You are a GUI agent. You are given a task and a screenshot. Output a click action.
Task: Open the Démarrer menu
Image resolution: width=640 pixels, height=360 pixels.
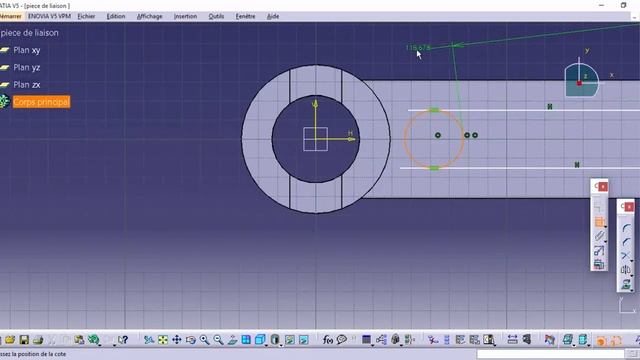tap(11, 16)
